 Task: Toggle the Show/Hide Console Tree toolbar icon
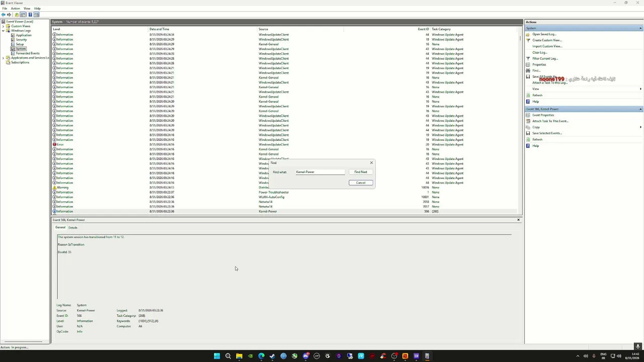click(23, 15)
